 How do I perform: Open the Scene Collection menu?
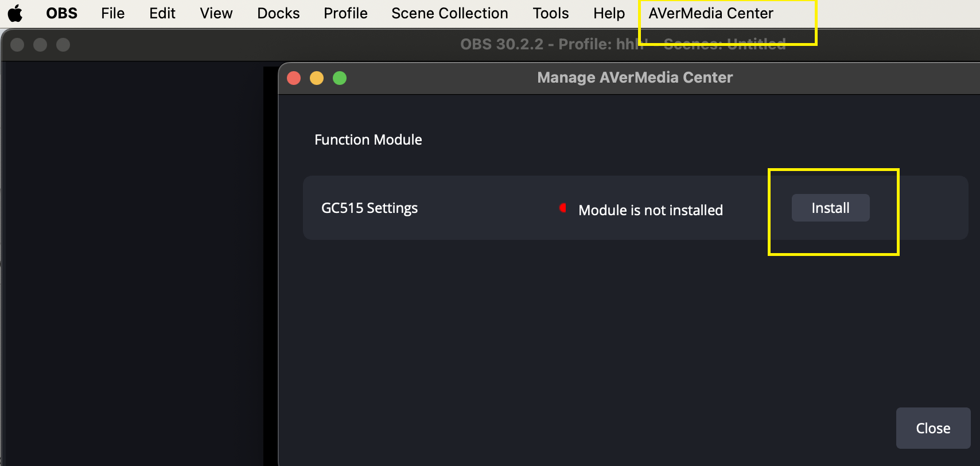coord(449,13)
